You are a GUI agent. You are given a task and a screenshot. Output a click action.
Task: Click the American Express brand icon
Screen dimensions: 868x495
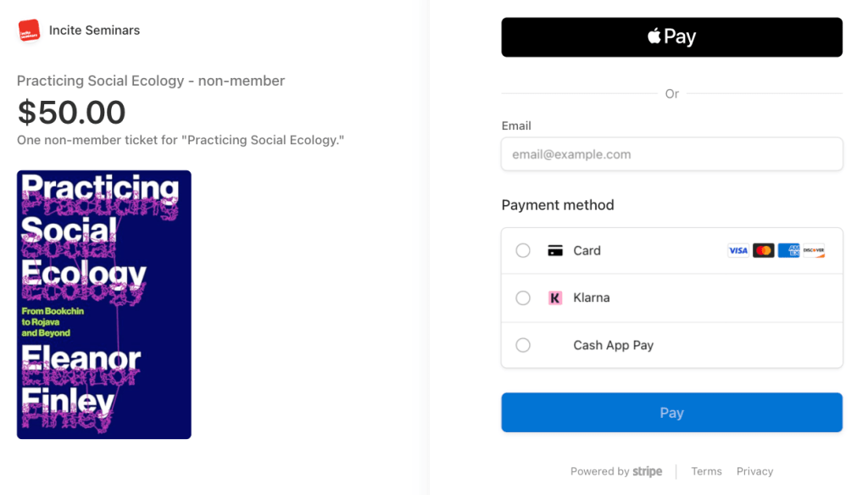coord(788,251)
